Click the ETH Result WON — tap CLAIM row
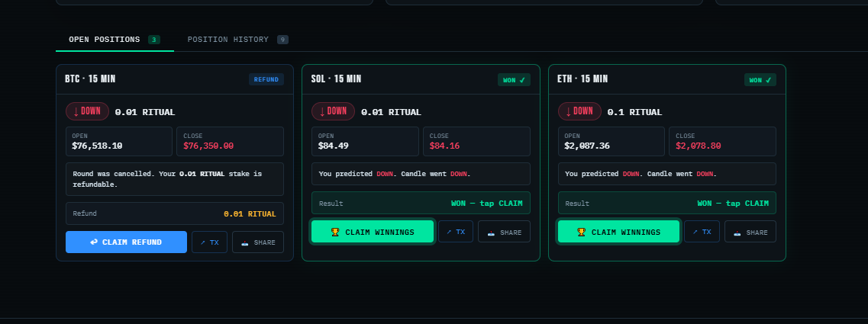The width and height of the screenshot is (868, 324). pyautogui.click(x=667, y=203)
